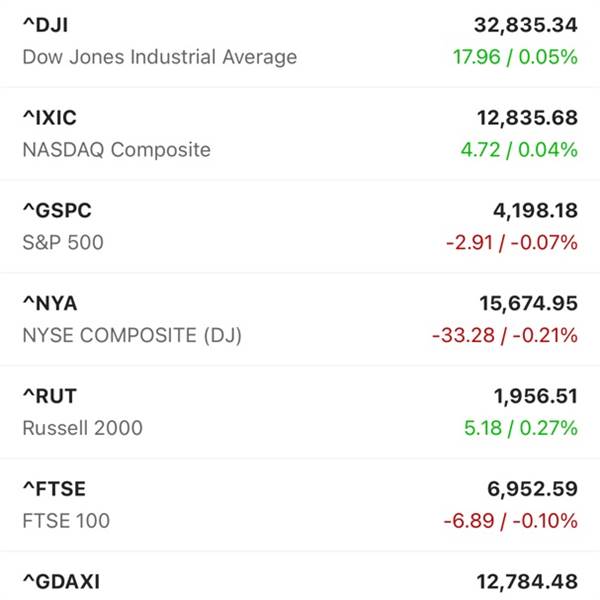Select NYSE COMPOSITE (DJ) name

pyautogui.click(x=132, y=335)
